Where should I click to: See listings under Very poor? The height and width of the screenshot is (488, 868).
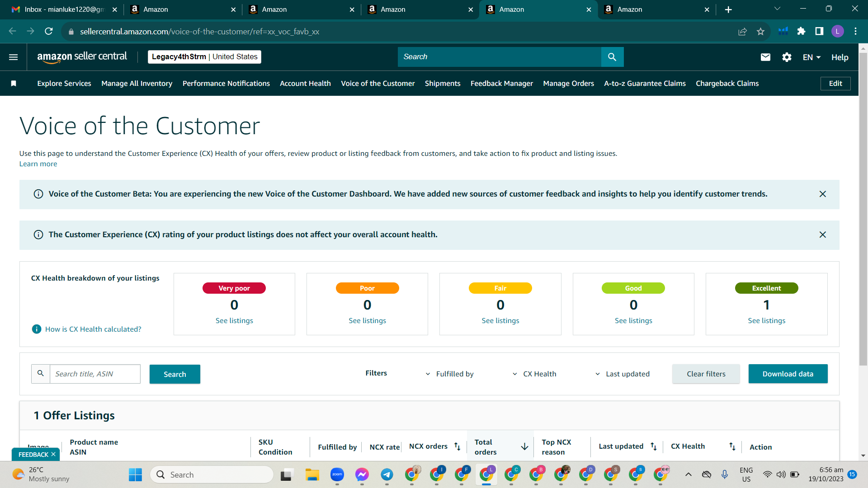click(x=234, y=321)
